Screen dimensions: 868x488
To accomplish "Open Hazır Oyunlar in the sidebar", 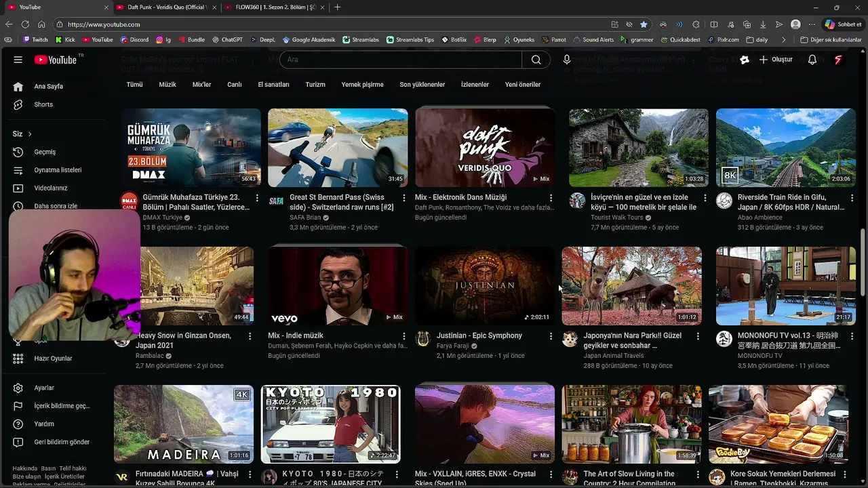I will (x=53, y=359).
